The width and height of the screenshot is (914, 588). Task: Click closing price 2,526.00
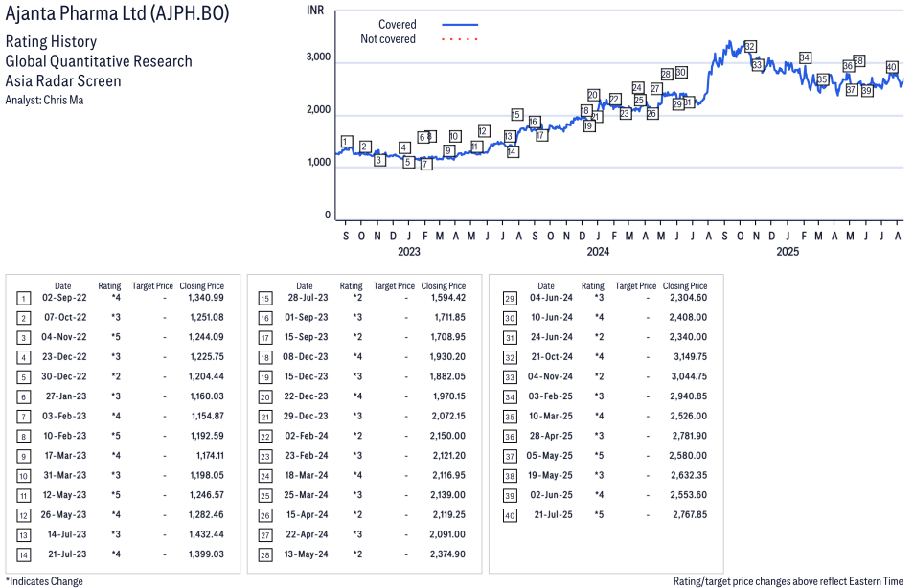tap(688, 416)
